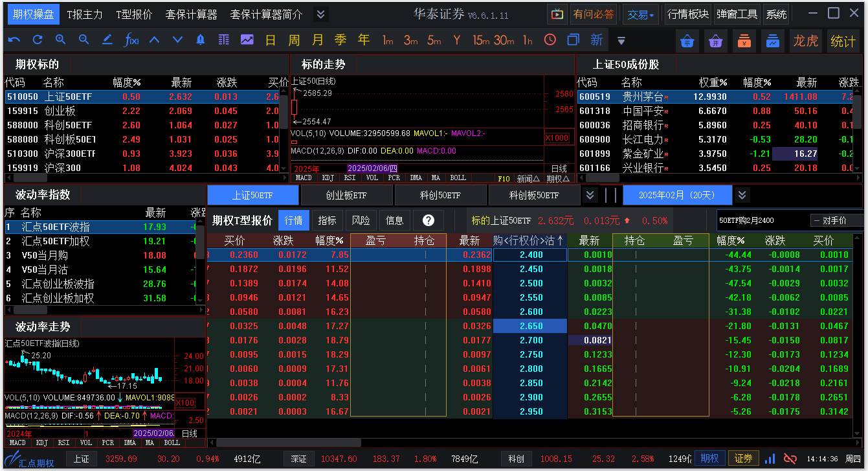
Task: Switch to 1h chart period
Action: 528,40
